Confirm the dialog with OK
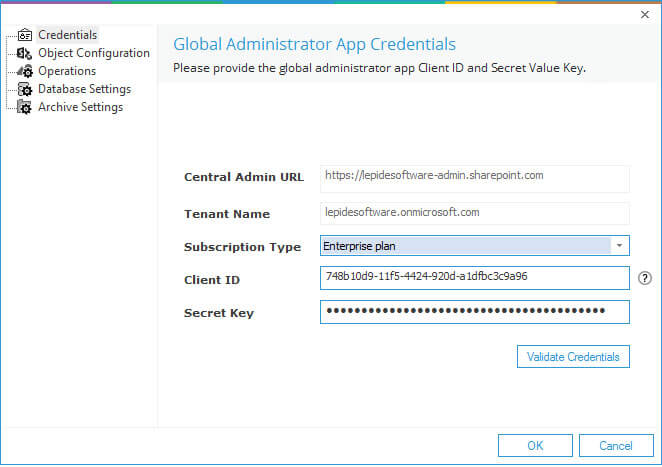Viewport: 662px width, 467px height. (535, 445)
